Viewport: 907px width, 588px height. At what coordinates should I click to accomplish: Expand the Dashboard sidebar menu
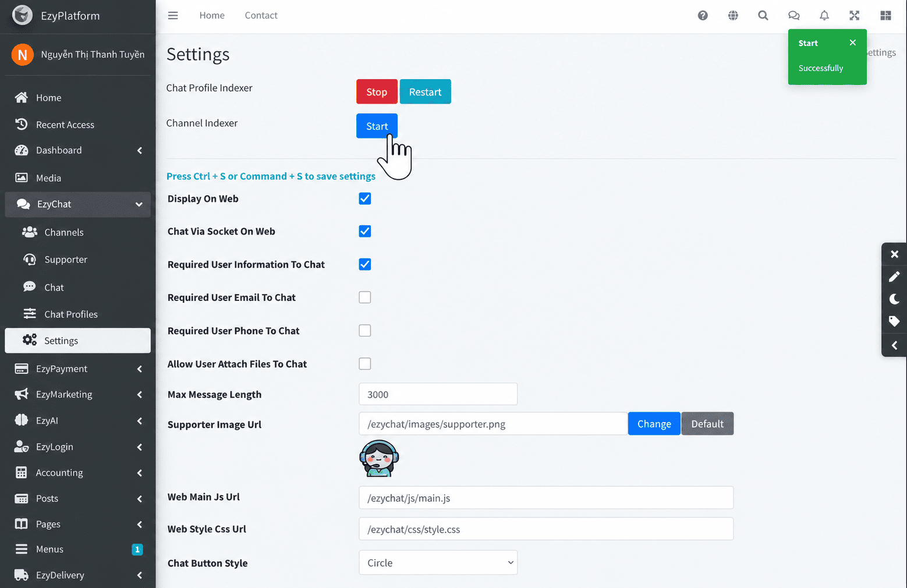[77, 150]
